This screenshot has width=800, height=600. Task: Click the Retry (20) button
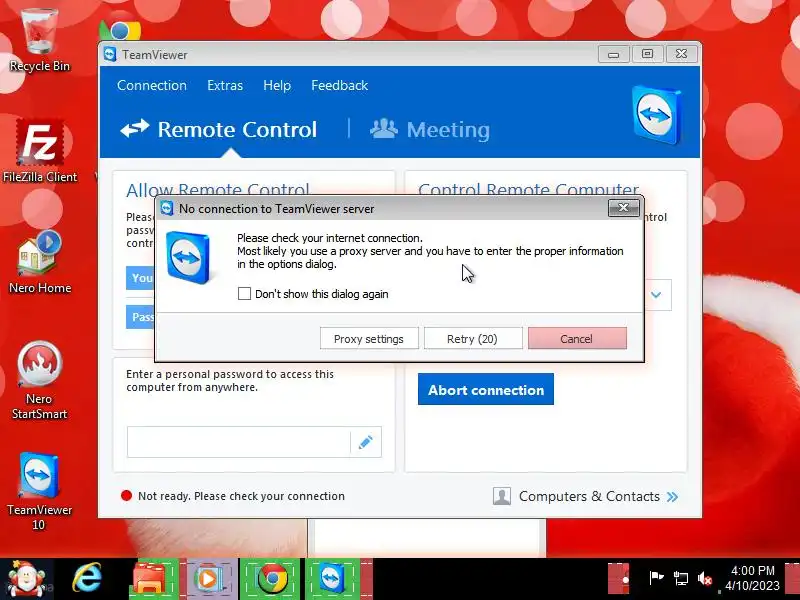click(x=472, y=339)
